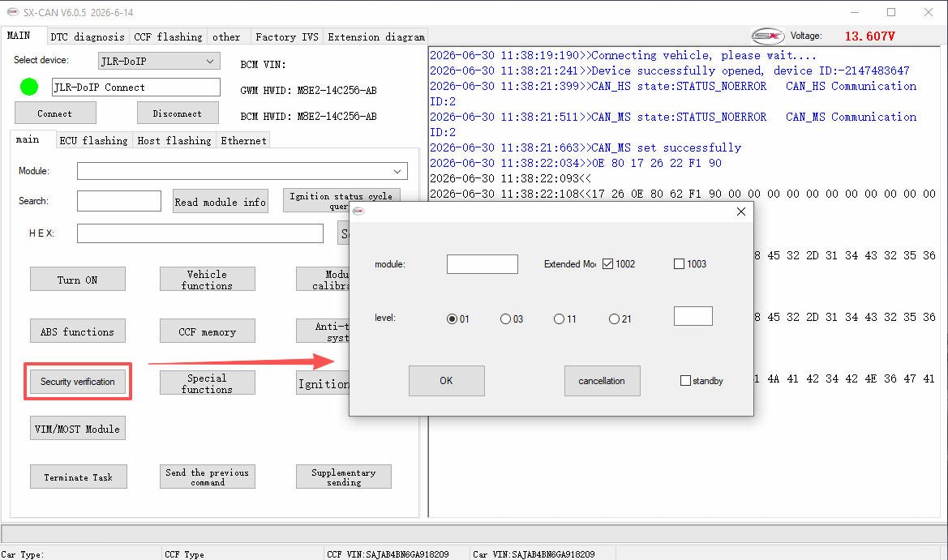
Task: Expand the Module dropdown list
Action: pyautogui.click(x=397, y=171)
